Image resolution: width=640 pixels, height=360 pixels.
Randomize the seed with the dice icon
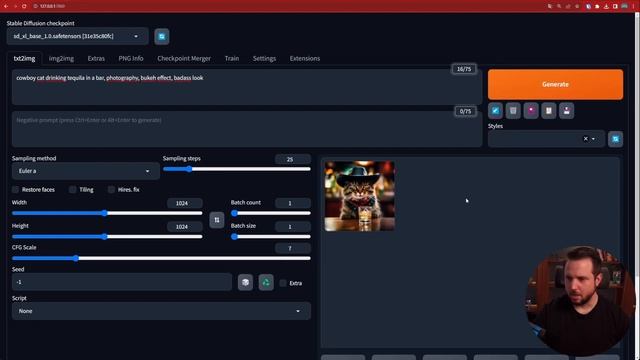click(x=245, y=282)
